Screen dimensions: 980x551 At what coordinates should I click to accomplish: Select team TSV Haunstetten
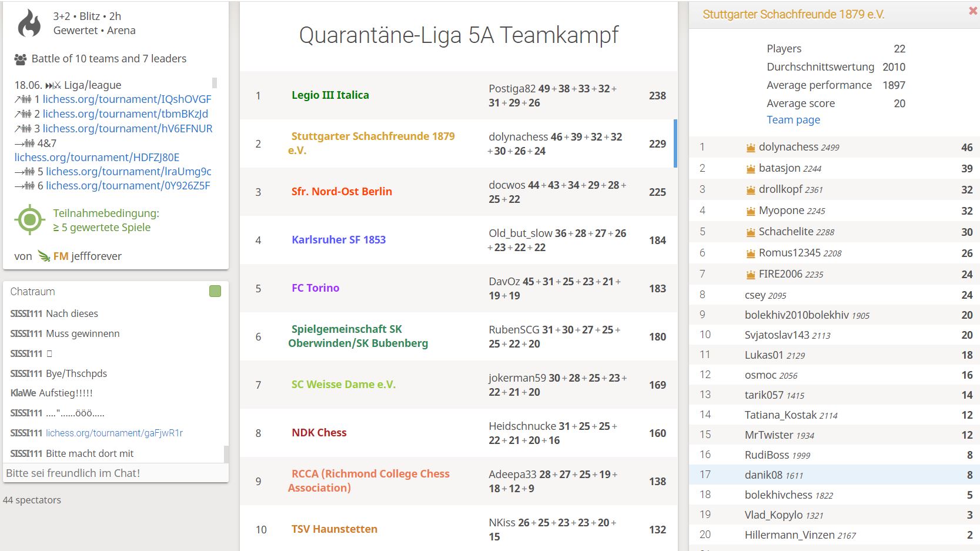(x=334, y=529)
